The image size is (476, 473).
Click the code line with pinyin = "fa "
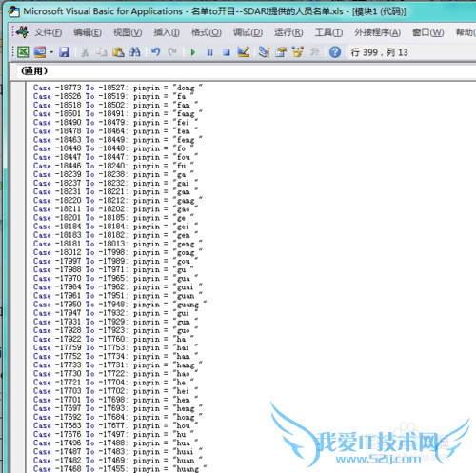(113, 96)
